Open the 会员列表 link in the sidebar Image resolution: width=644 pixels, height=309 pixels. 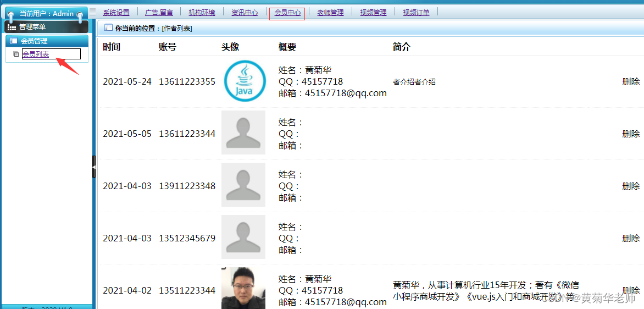point(36,54)
